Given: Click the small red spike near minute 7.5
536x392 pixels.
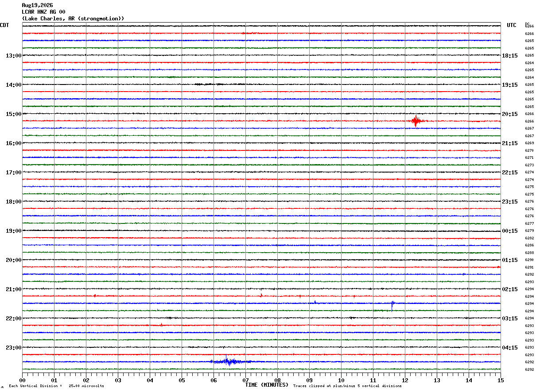Looking at the screenshot, I should 261,295.
